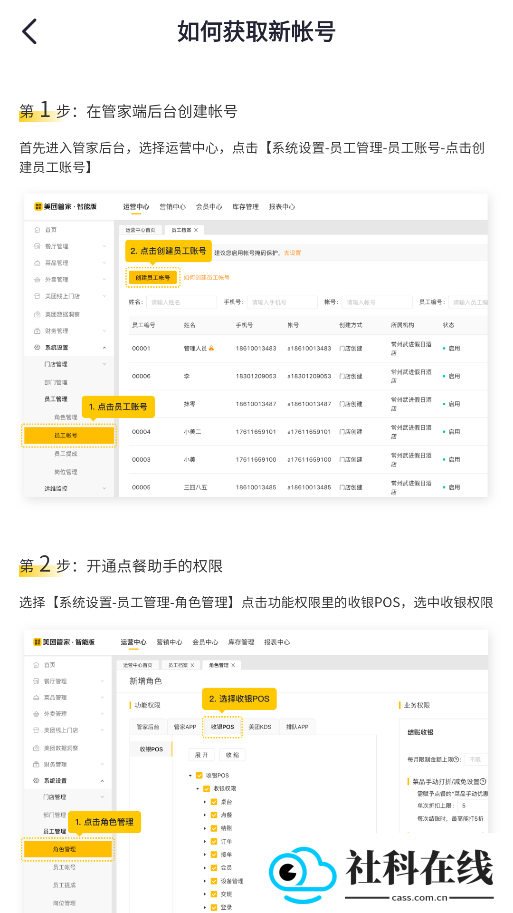
Task: Expand the 桌台 tree node arrow
Action: [205, 802]
